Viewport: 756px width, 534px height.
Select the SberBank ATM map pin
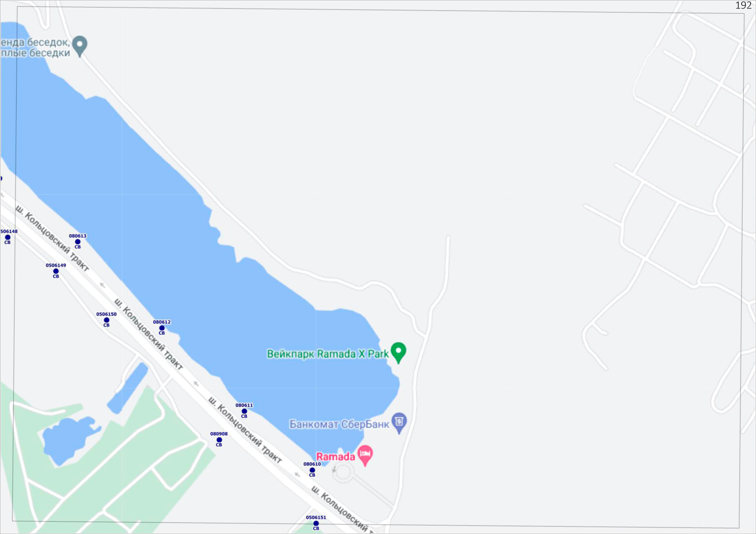(399, 423)
